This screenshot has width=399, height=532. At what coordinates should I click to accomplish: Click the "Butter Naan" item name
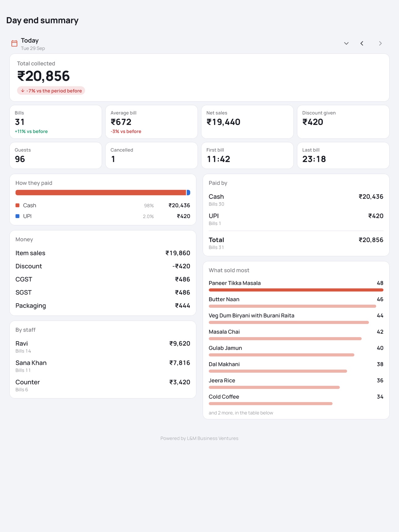224,299
